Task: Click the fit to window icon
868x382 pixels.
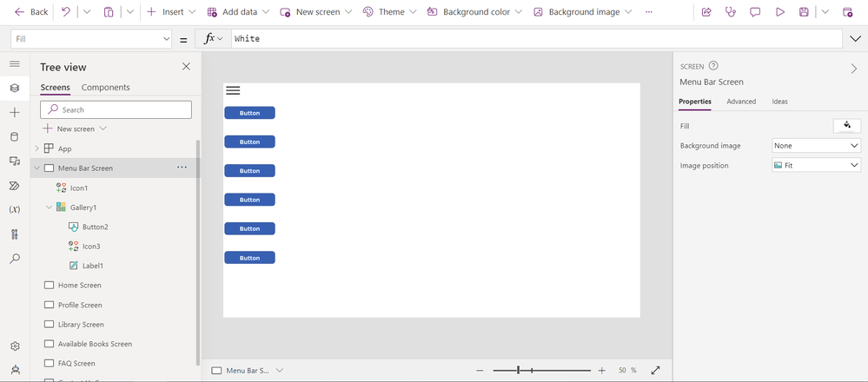Action: point(655,370)
